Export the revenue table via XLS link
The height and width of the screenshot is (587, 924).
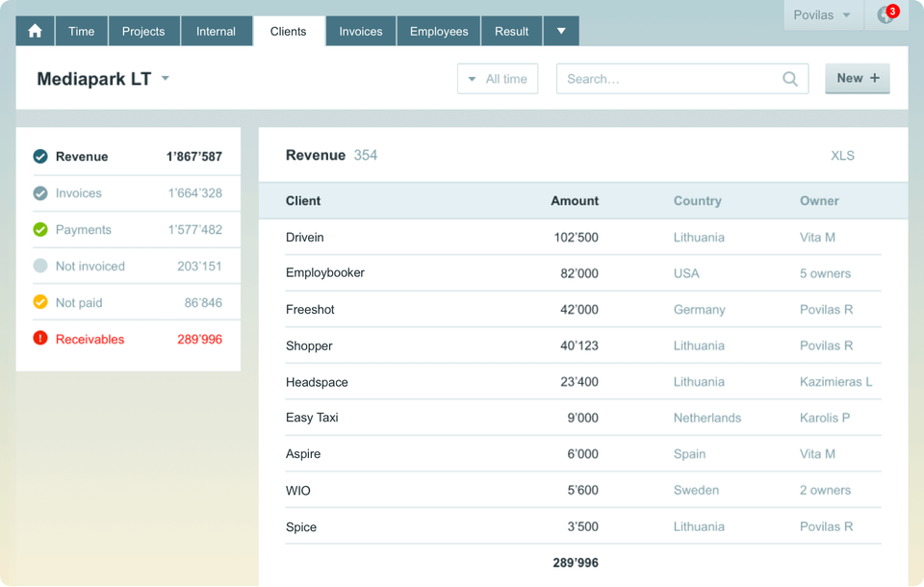point(843,155)
